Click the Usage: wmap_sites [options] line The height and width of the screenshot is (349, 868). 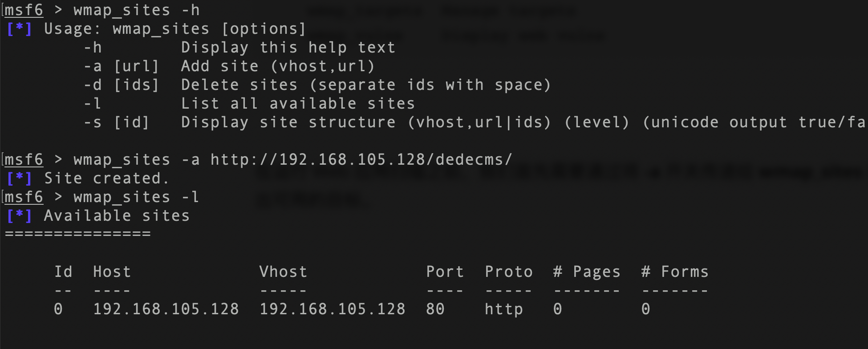[x=175, y=29]
